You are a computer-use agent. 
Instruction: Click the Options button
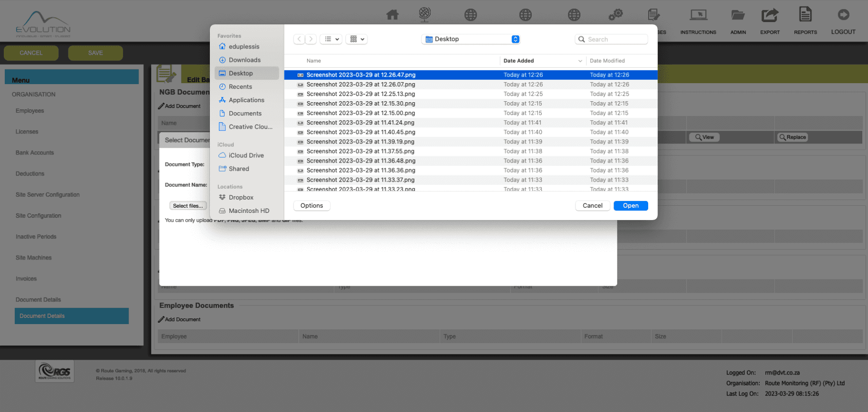(311, 206)
